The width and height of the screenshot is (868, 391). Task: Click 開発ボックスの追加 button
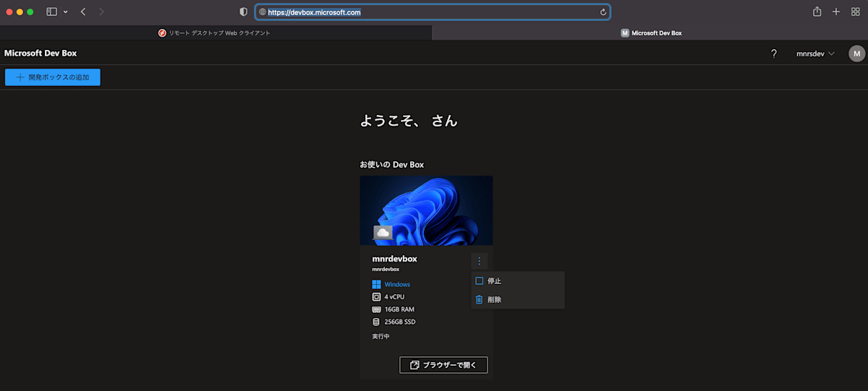pyautogui.click(x=53, y=77)
